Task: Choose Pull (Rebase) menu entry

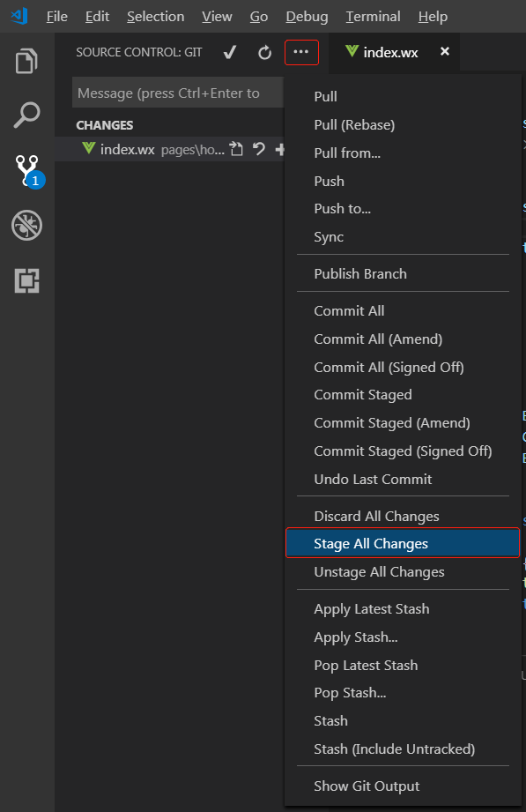Action: point(403,125)
